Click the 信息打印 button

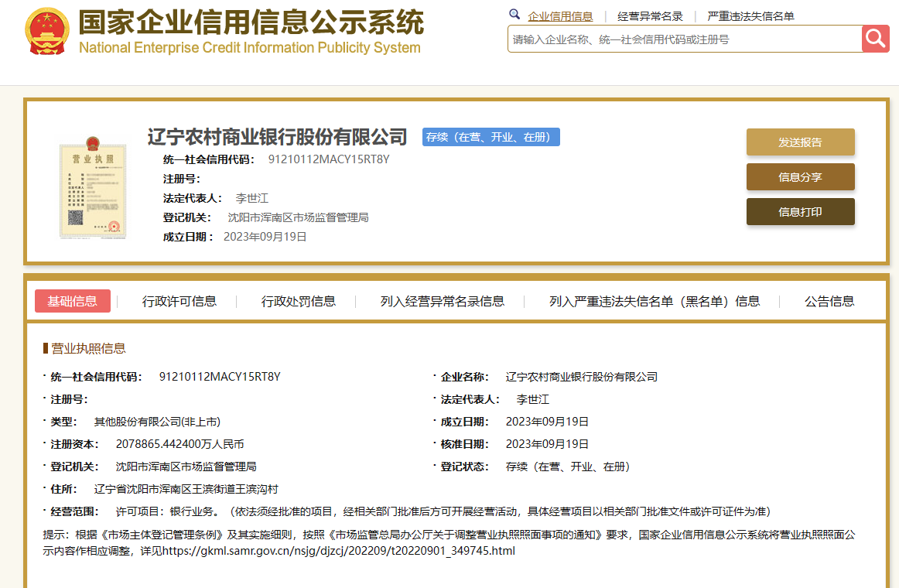pos(800,211)
